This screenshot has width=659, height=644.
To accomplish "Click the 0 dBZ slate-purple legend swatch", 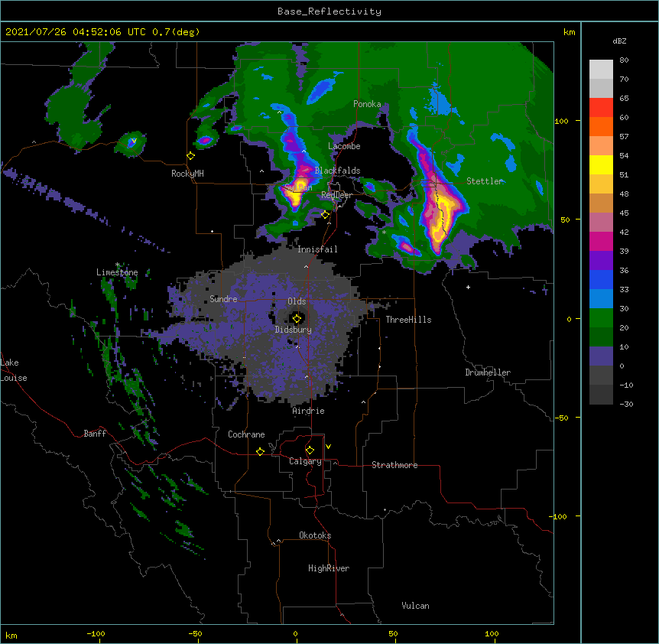I will 601,356.
